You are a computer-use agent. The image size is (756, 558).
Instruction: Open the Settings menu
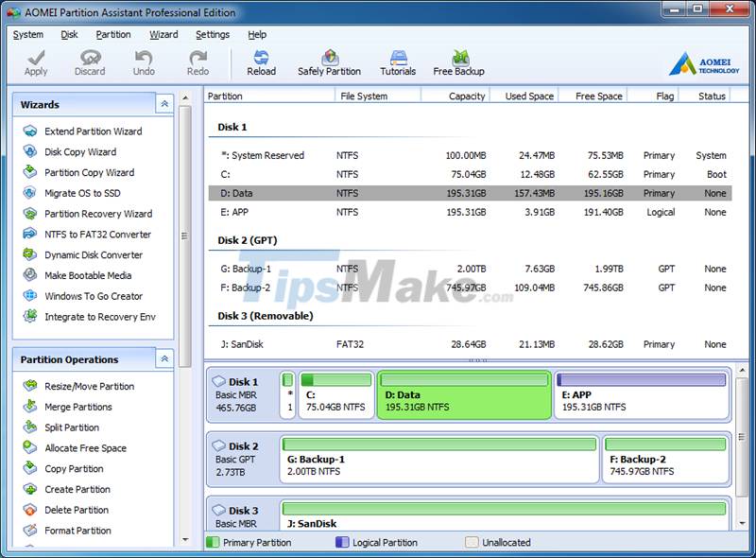213,34
